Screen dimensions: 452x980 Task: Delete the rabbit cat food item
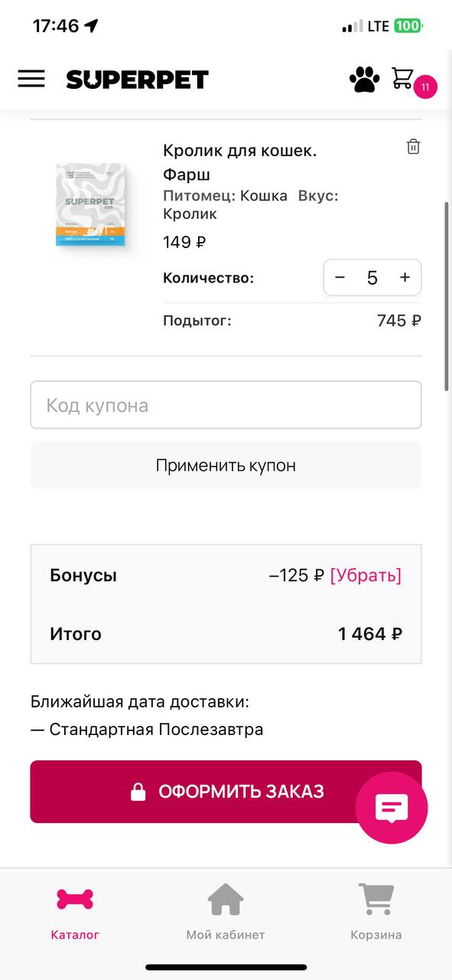point(413,147)
